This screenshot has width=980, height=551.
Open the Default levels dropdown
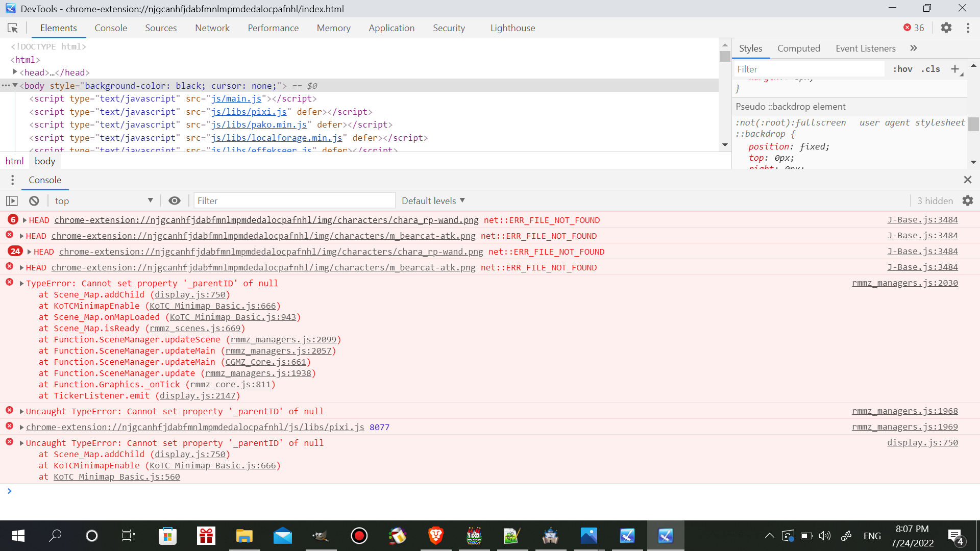[433, 201]
